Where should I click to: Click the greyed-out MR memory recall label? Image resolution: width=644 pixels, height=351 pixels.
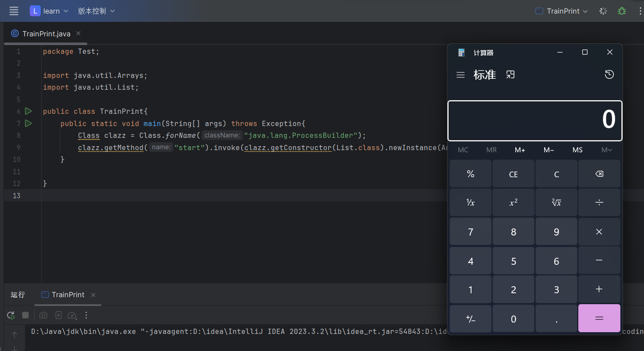pos(491,150)
